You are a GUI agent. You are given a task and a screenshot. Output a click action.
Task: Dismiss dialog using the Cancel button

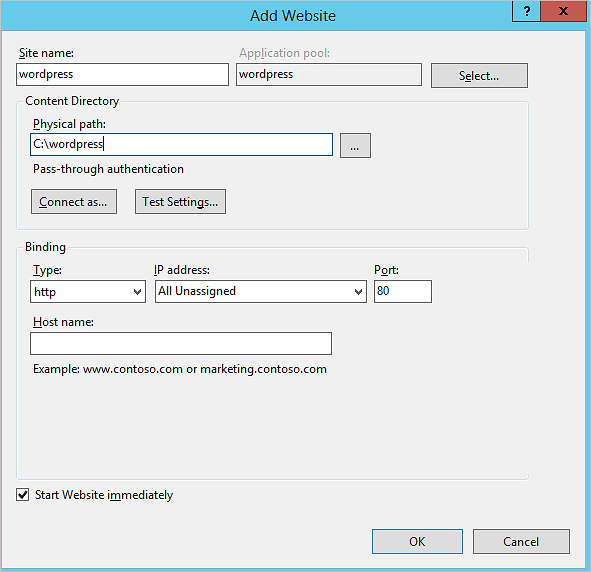coord(521,541)
